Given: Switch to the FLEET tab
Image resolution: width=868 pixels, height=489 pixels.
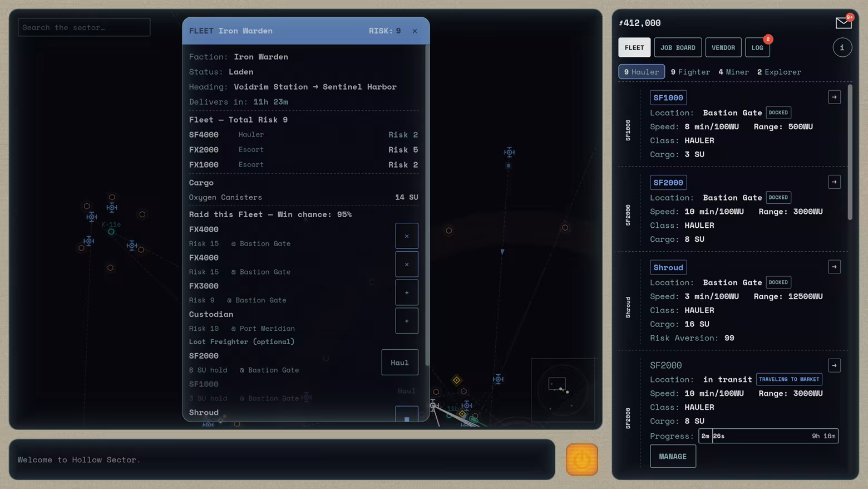Looking at the screenshot, I should [x=634, y=47].
